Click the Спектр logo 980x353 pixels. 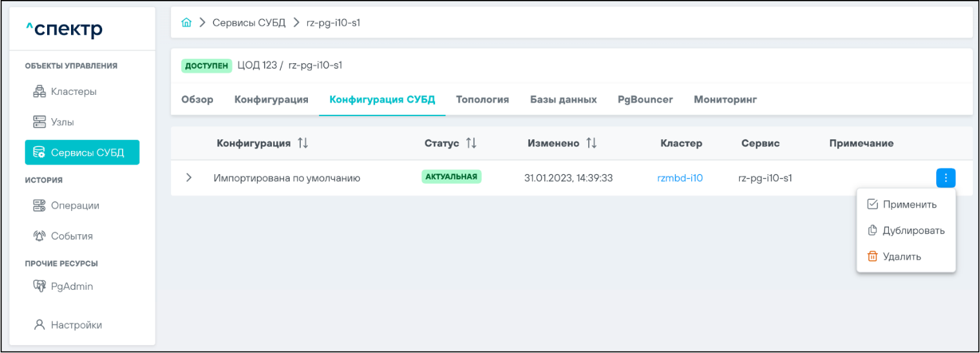coord(65,28)
